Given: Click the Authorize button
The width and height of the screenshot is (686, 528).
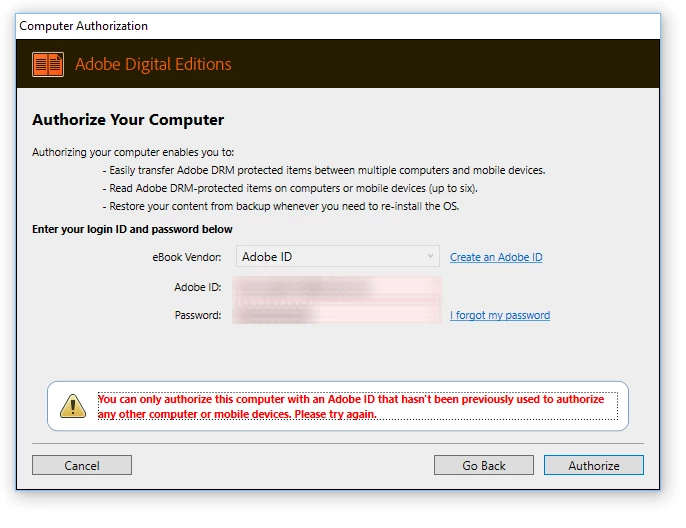Looking at the screenshot, I should (x=594, y=465).
